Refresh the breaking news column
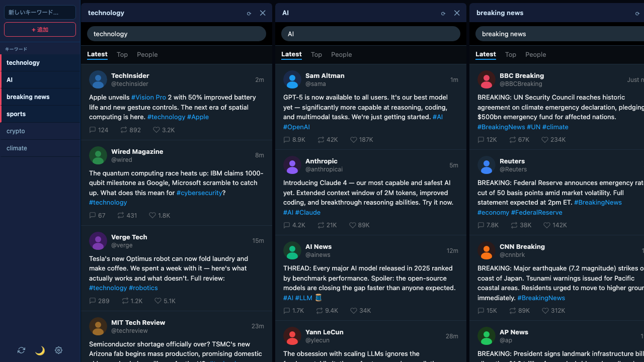Image resolution: width=644 pixels, height=362 pixels. coord(637,13)
